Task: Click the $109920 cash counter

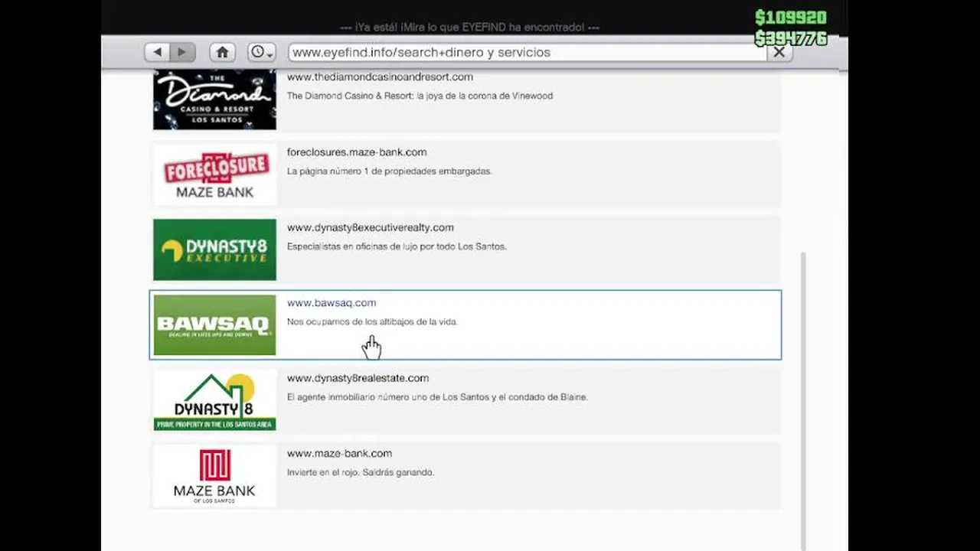Action: pos(790,18)
